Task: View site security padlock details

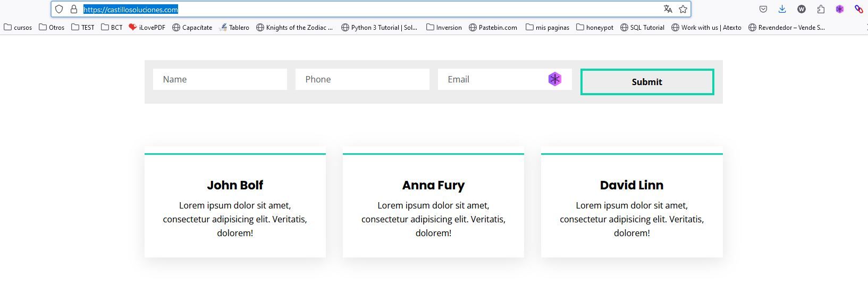Action: click(x=74, y=9)
